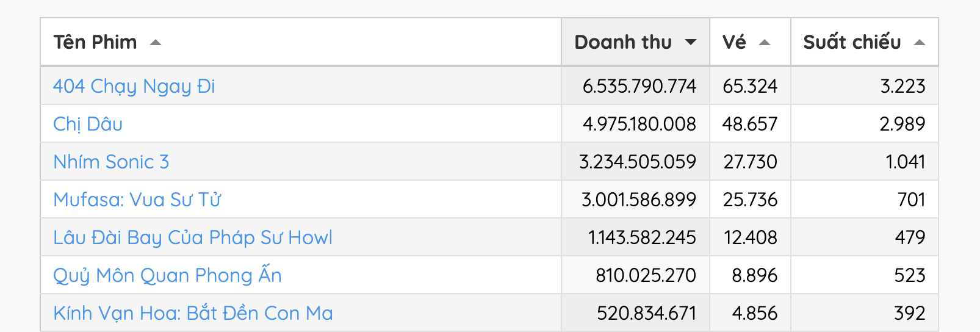
Task: Open the Nhím Sonic 3 link
Action: (x=111, y=162)
